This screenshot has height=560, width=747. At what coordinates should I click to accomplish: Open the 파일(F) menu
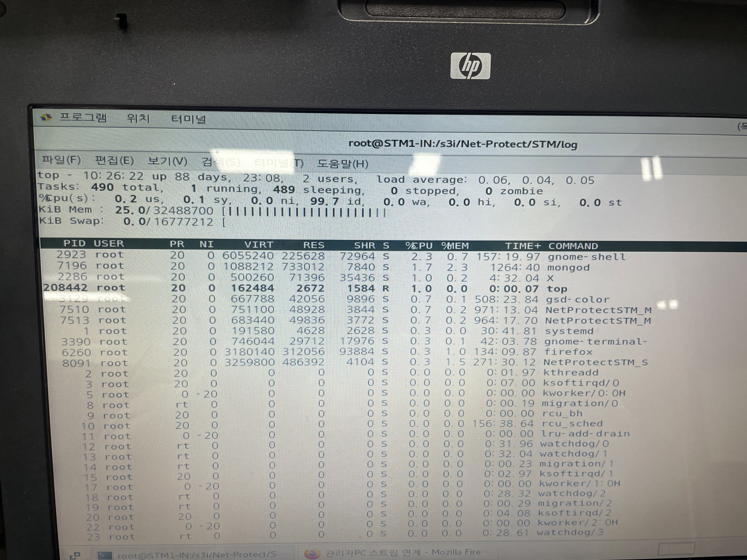click(61, 160)
